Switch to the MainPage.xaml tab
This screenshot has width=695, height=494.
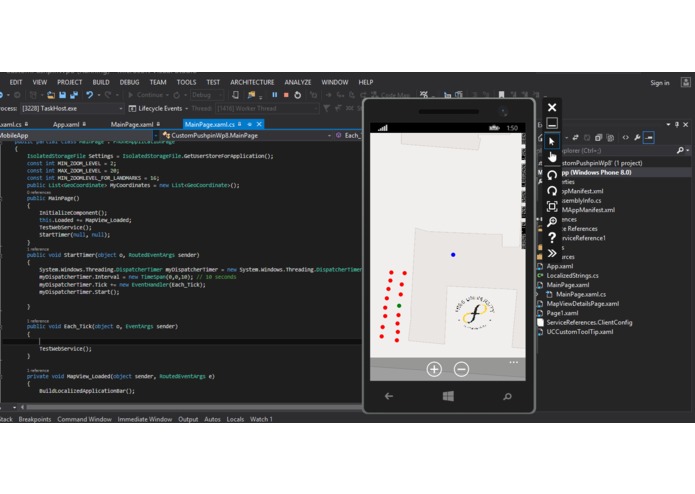pyautogui.click(x=132, y=124)
